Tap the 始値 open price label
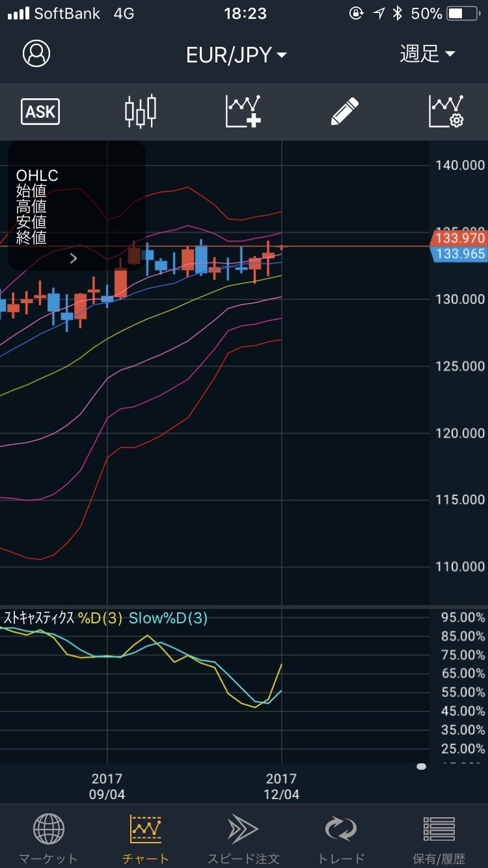488x868 pixels. click(x=31, y=191)
